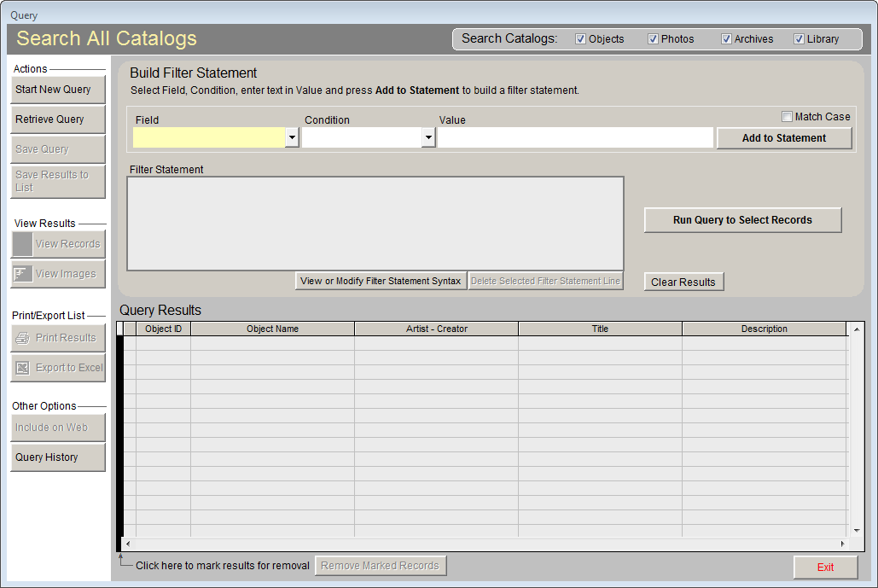
Task: Open Query History
Action: (x=57, y=457)
